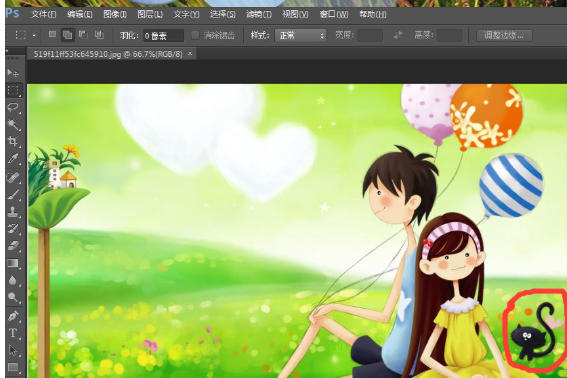567x378 pixels.
Task: Select the Dodge tool
Action: (x=13, y=297)
